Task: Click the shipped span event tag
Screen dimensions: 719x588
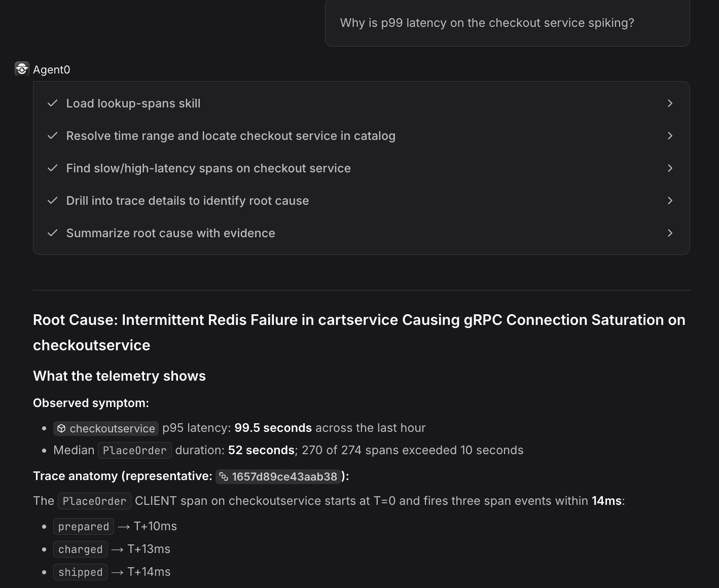Action: pyautogui.click(x=81, y=572)
